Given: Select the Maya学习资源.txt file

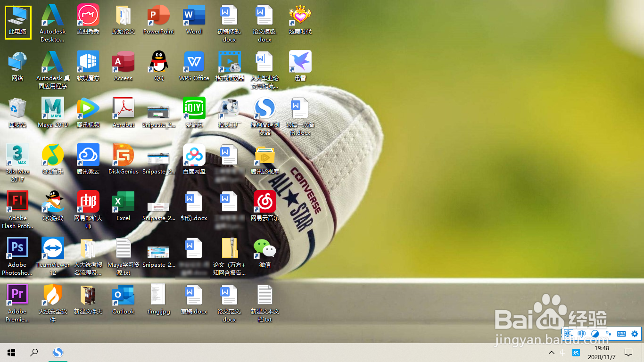Looking at the screenshot, I should [124, 256].
